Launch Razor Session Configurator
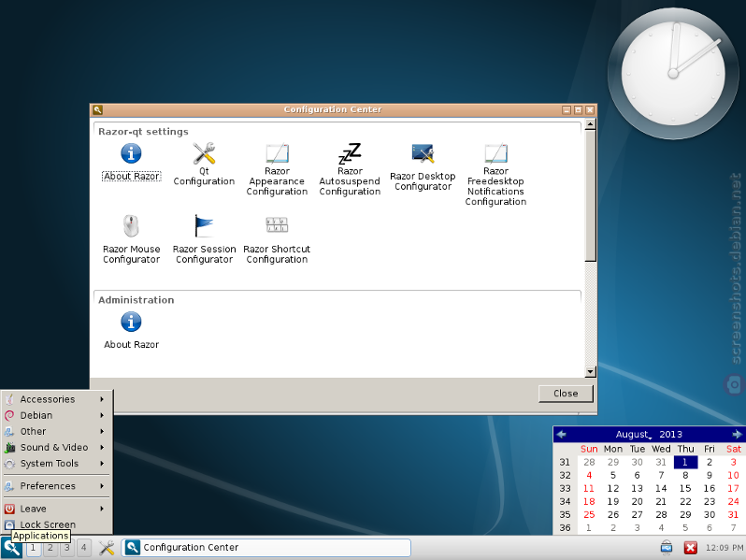Viewport: 746px width, 560px height. click(204, 239)
